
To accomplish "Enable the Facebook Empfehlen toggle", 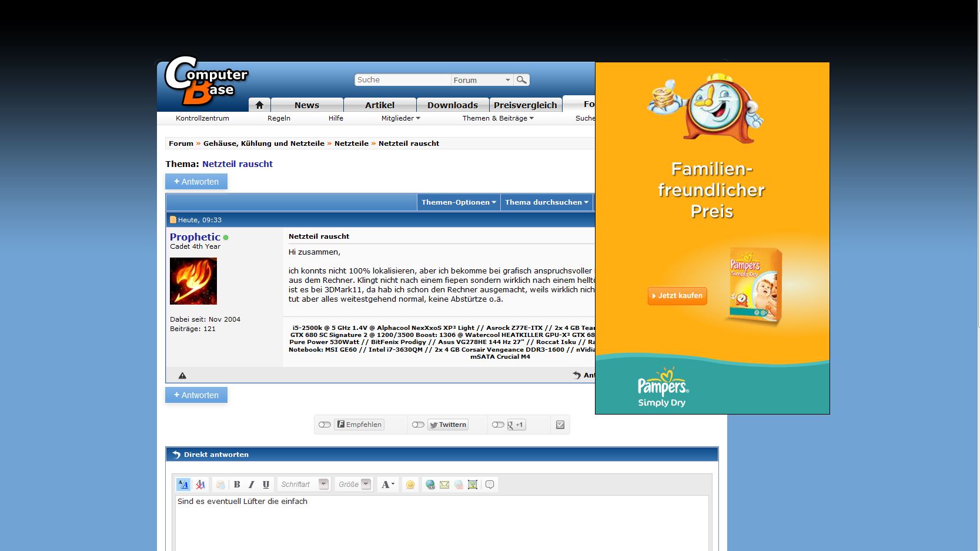I will pyautogui.click(x=325, y=425).
